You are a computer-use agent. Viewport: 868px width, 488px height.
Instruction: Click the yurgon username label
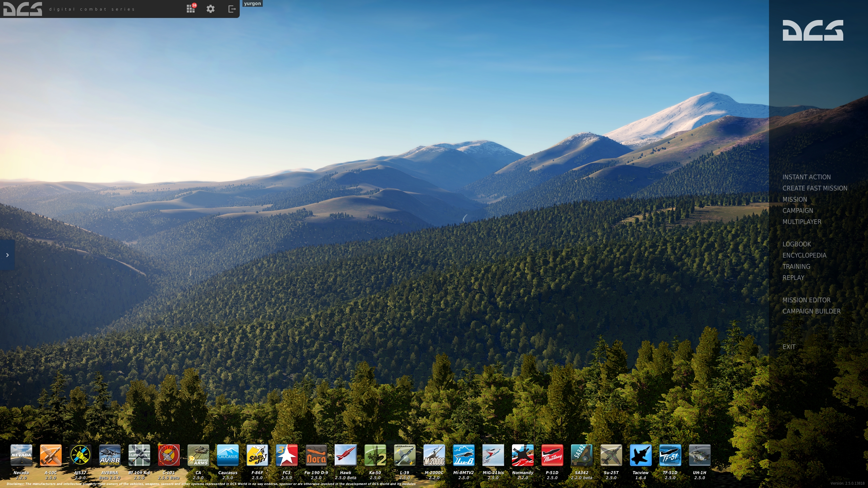pos(252,3)
